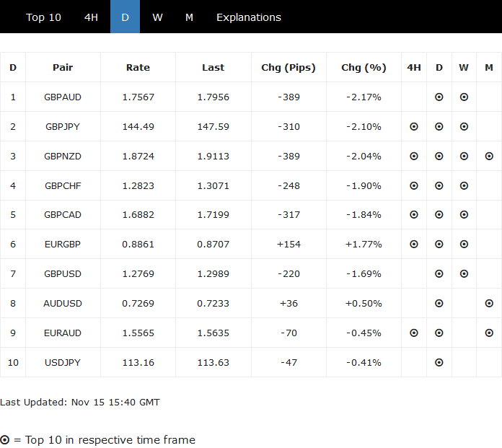Image resolution: width=502 pixels, height=448 pixels.
Task: Click the Pair column header
Action: click(63, 67)
